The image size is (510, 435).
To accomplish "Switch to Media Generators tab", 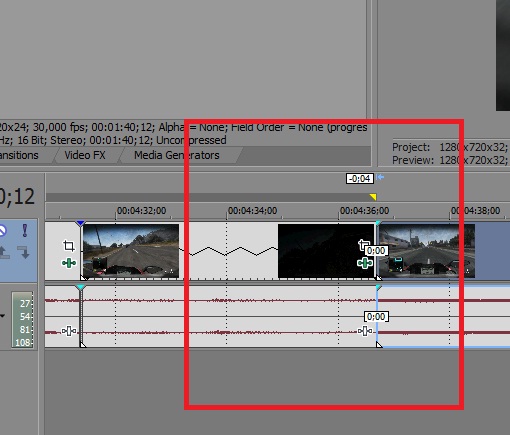I will tap(177, 155).
